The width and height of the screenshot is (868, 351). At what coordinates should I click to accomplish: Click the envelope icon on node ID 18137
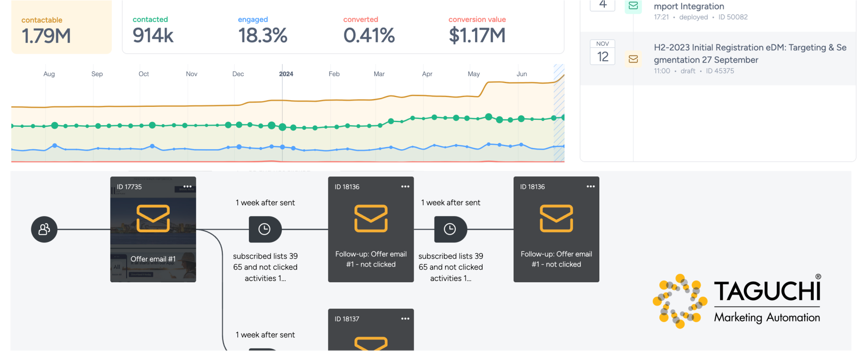[x=371, y=343]
